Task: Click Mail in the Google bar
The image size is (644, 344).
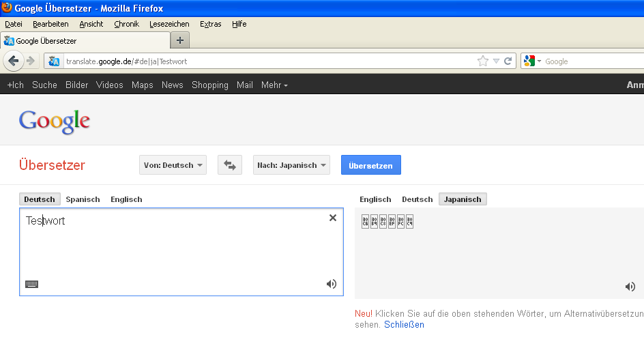Action: click(245, 85)
